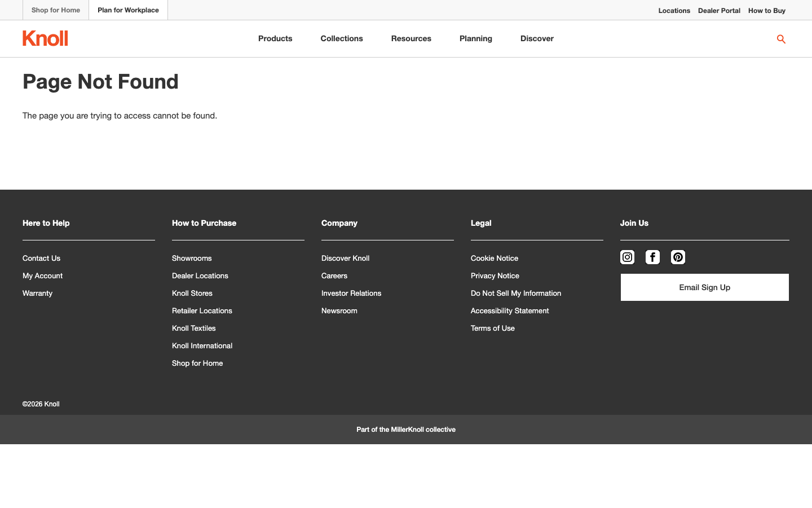Read the Privacy Notice link
The image size is (812, 508).
coord(495,276)
